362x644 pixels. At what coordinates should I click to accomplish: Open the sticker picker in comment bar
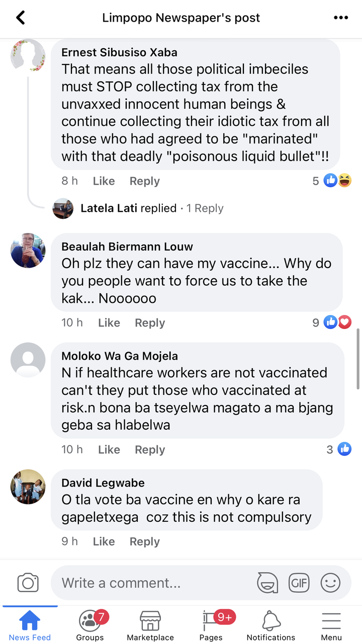click(x=267, y=583)
